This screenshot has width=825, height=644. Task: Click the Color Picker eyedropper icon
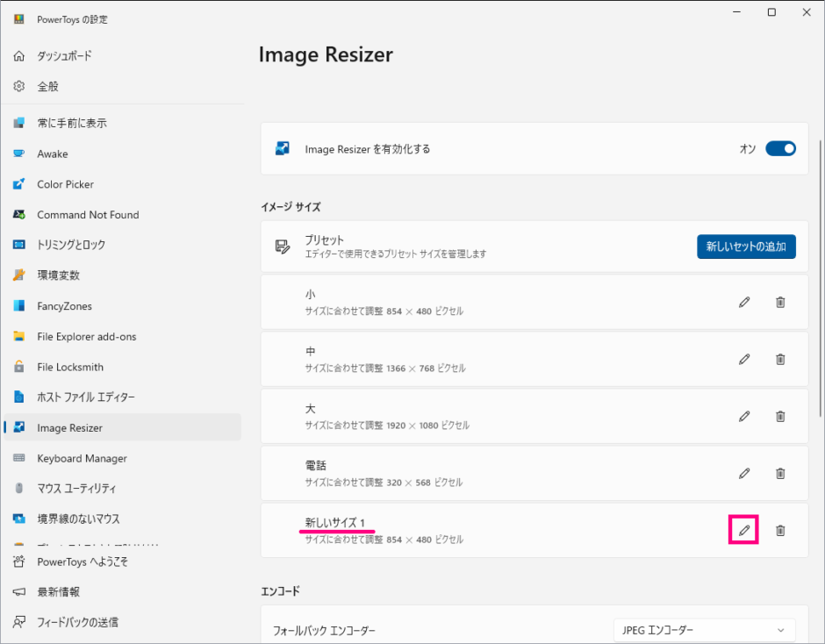[x=19, y=184]
